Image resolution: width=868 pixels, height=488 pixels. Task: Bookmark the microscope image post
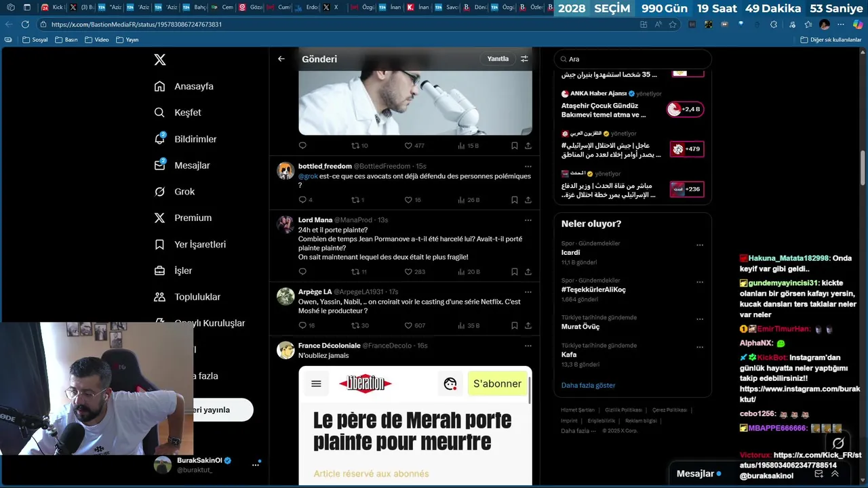pyautogui.click(x=515, y=146)
